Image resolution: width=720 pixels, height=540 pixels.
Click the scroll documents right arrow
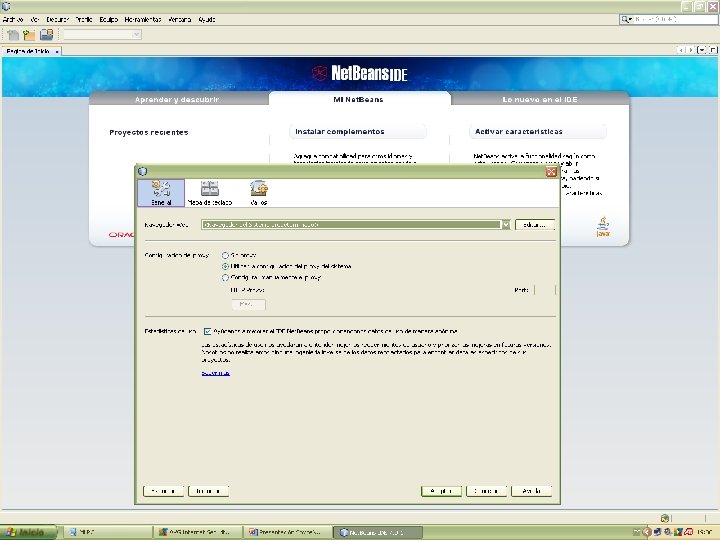click(691, 50)
